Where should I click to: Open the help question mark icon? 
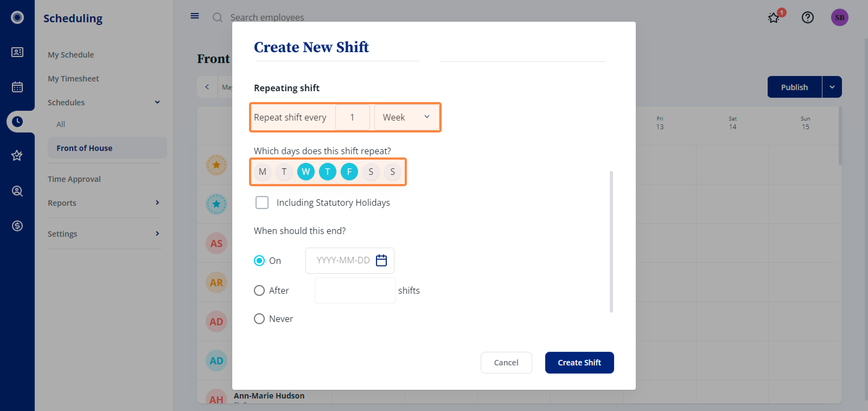tap(807, 17)
